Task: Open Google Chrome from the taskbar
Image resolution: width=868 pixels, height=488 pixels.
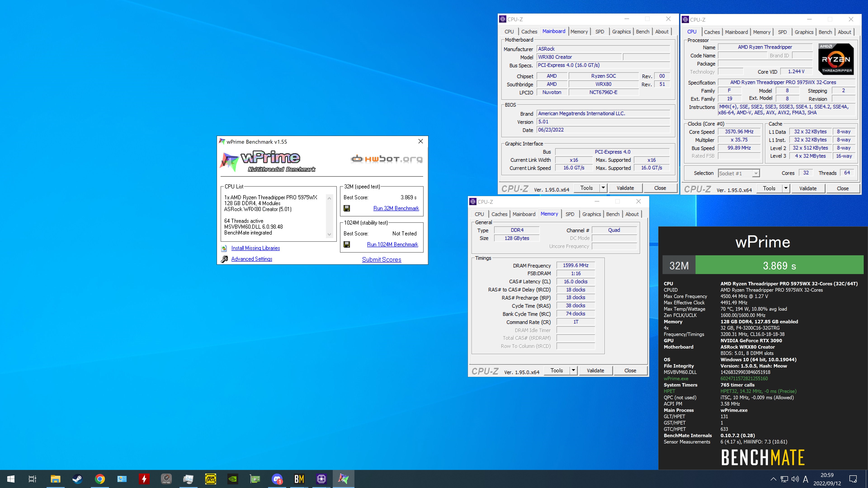Action: (x=100, y=479)
